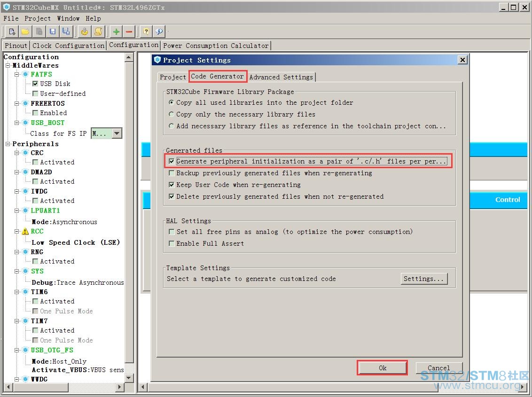
Task: Collapse the MiddleWares tree node
Action: tap(8, 65)
